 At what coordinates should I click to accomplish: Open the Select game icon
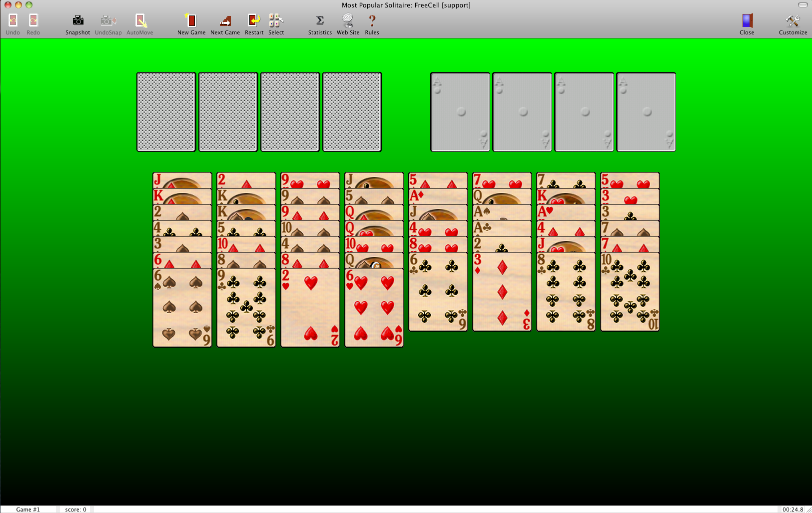click(x=276, y=21)
